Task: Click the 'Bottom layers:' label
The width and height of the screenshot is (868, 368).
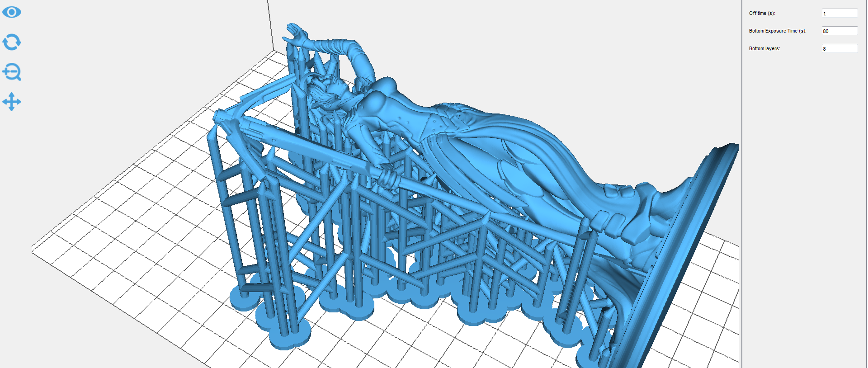Action: (x=764, y=48)
